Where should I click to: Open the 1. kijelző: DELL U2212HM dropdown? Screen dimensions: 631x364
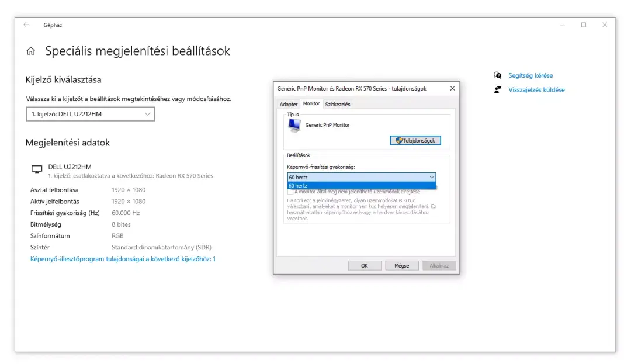[91, 115]
